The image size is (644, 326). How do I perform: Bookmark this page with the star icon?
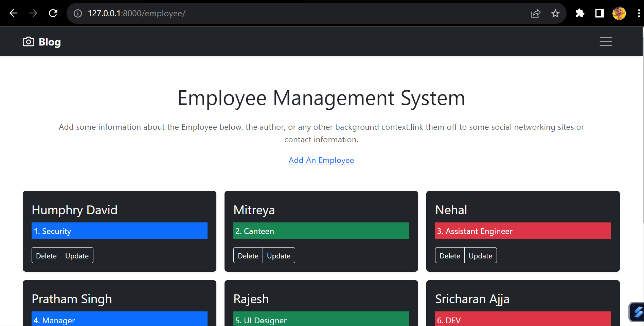pyautogui.click(x=555, y=13)
